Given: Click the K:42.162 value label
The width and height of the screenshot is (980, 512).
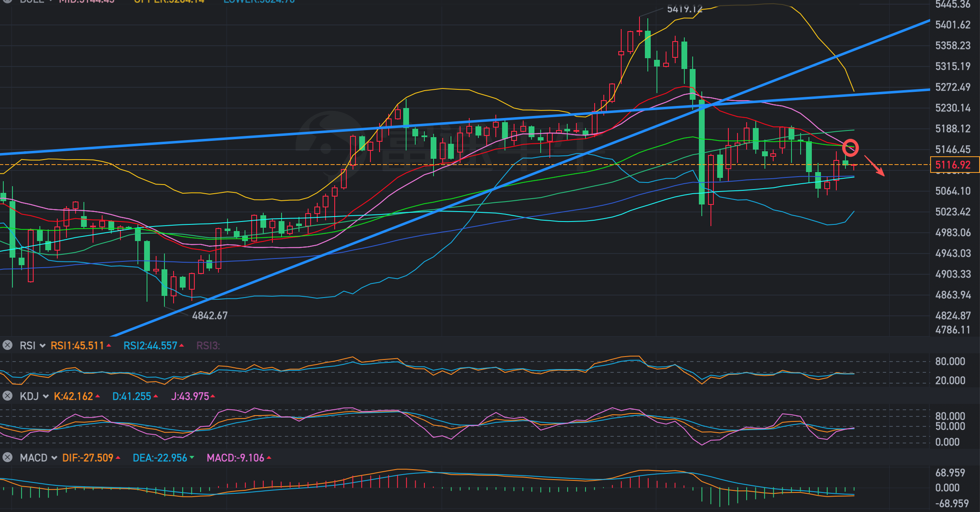Looking at the screenshot, I should [73, 396].
